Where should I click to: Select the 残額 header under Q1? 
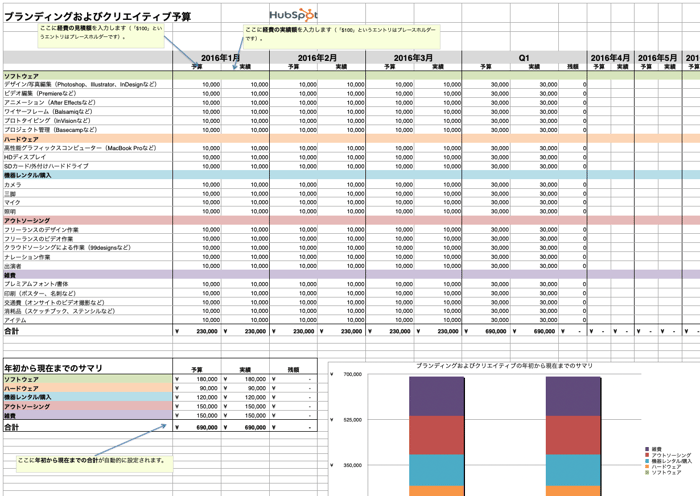pyautogui.click(x=573, y=67)
